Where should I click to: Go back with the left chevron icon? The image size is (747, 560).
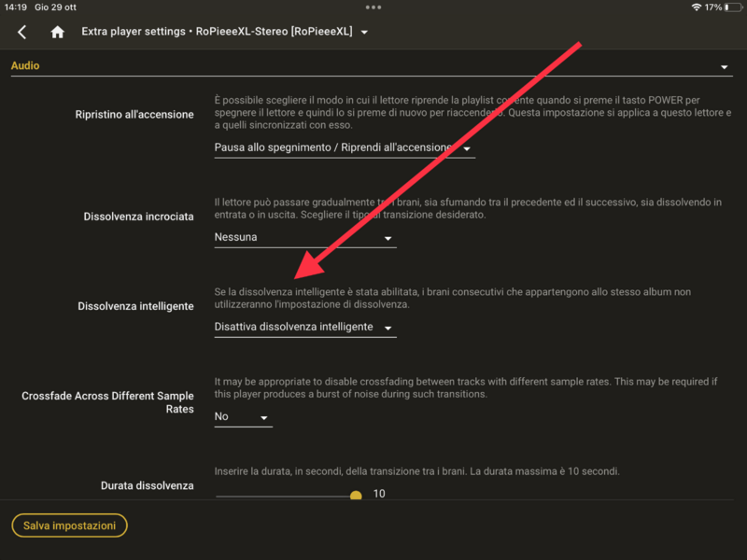click(21, 32)
